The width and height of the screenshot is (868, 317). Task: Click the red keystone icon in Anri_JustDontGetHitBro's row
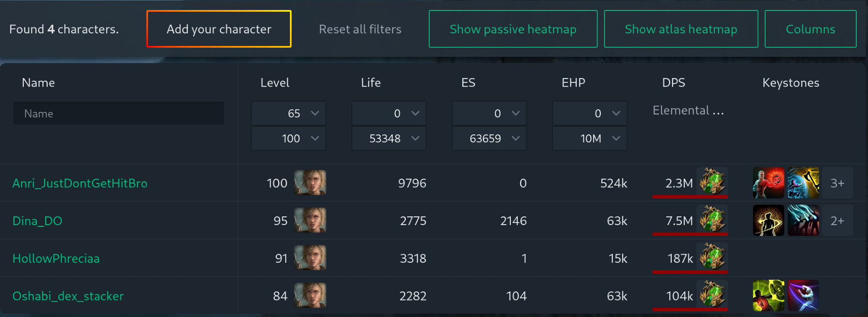pyautogui.click(x=768, y=183)
